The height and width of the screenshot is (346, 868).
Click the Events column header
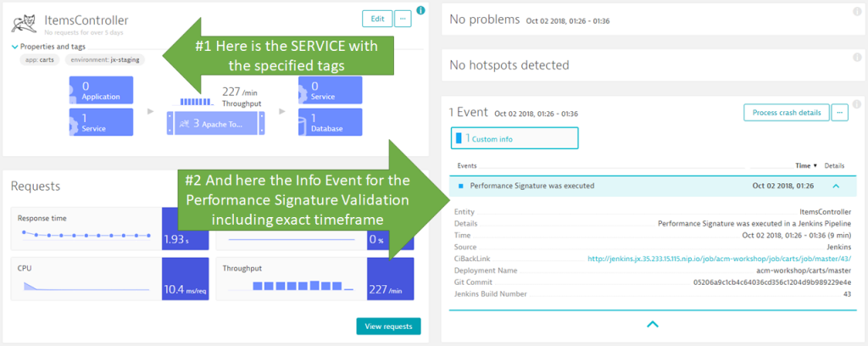pyautogui.click(x=467, y=165)
